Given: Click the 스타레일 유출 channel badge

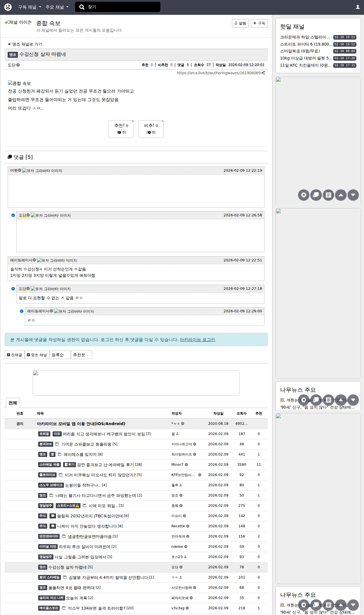Looking at the screenshot, I should click(49, 465).
